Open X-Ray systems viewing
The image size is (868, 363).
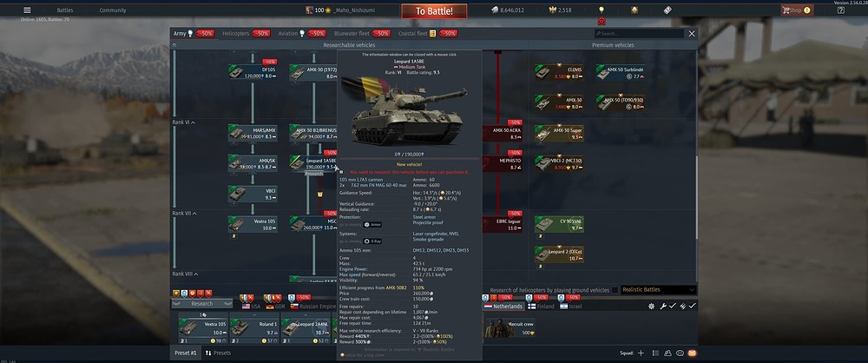coord(372,241)
